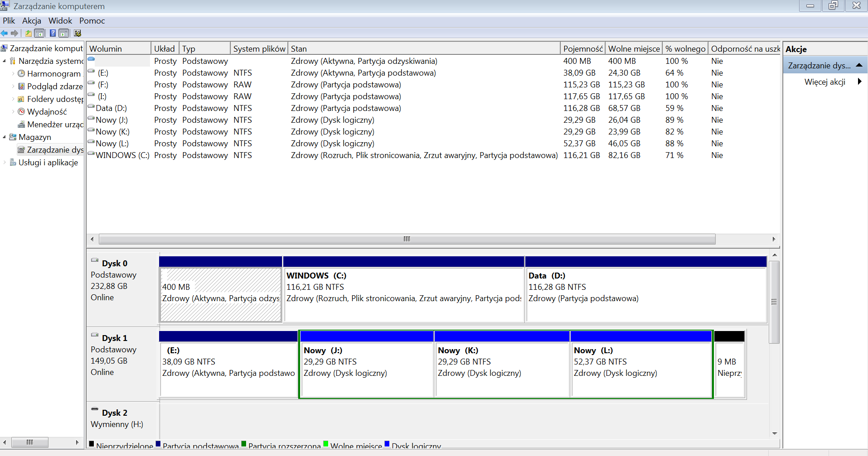Click the volume list scroll-right arrow
The image size is (868, 456).
[774, 239]
